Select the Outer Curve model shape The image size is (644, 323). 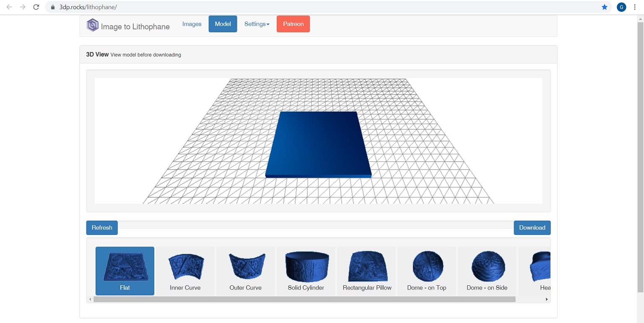(x=246, y=271)
